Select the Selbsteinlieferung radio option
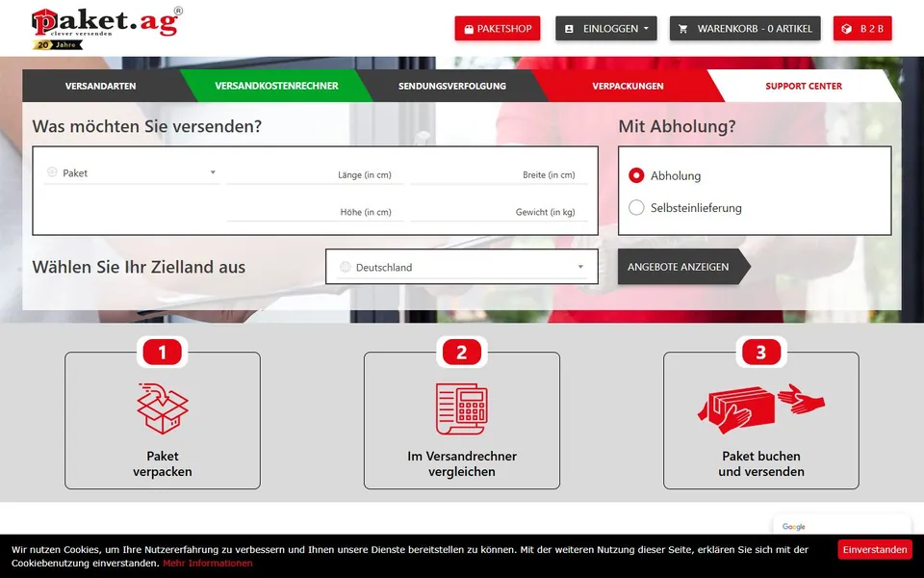The image size is (924, 578). 636,208
